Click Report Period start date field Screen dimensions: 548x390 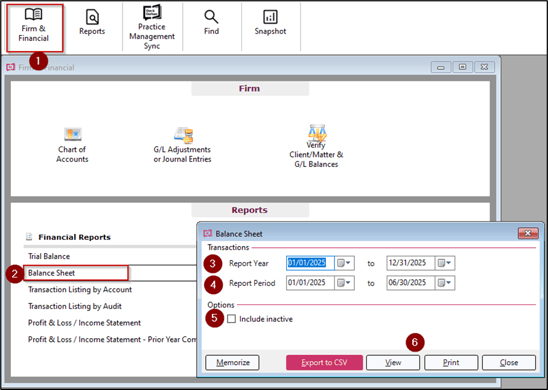[310, 283]
